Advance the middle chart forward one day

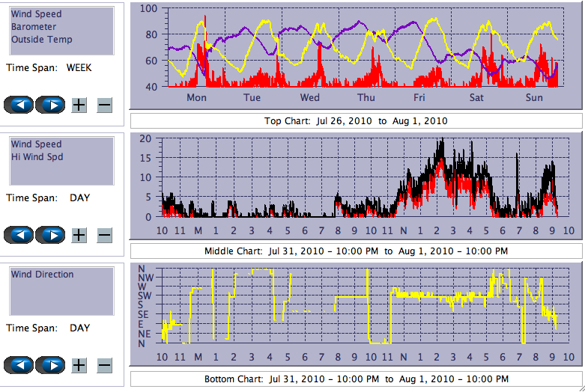(51, 235)
